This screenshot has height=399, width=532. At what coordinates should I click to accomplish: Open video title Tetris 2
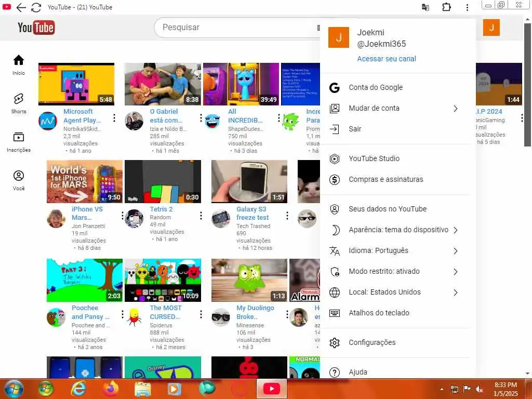click(x=161, y=209)
